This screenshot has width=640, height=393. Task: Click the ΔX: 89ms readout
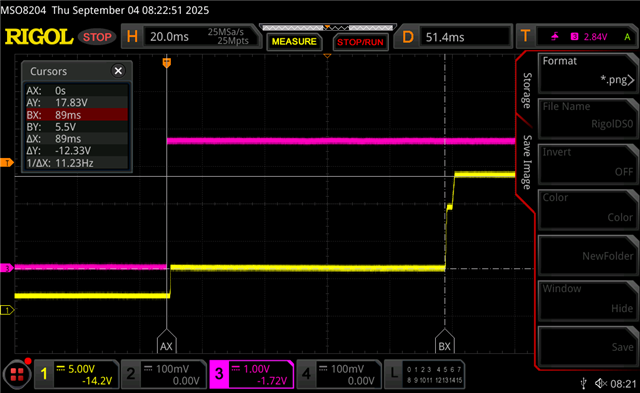coord(77,139)
